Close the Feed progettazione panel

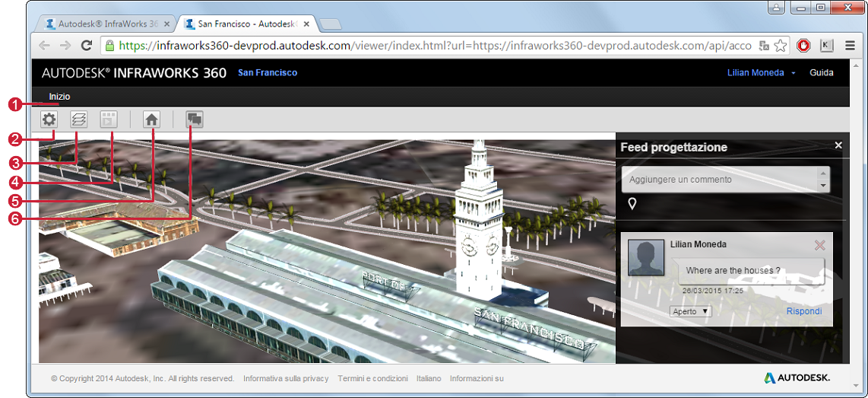pyautogui.click(x=838, y=145)
